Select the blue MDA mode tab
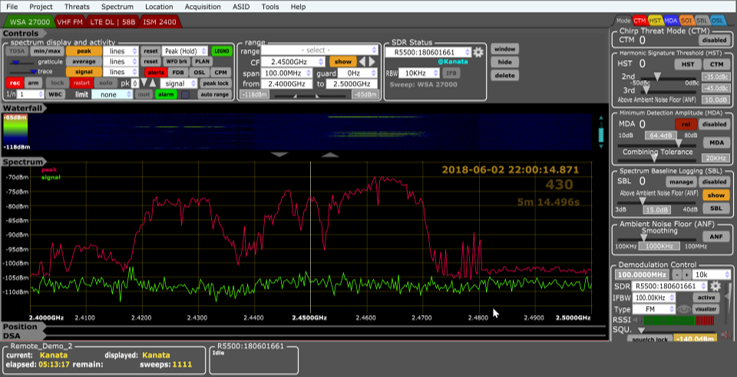Viewport: 737px width, 377px height. pos(671,21)
